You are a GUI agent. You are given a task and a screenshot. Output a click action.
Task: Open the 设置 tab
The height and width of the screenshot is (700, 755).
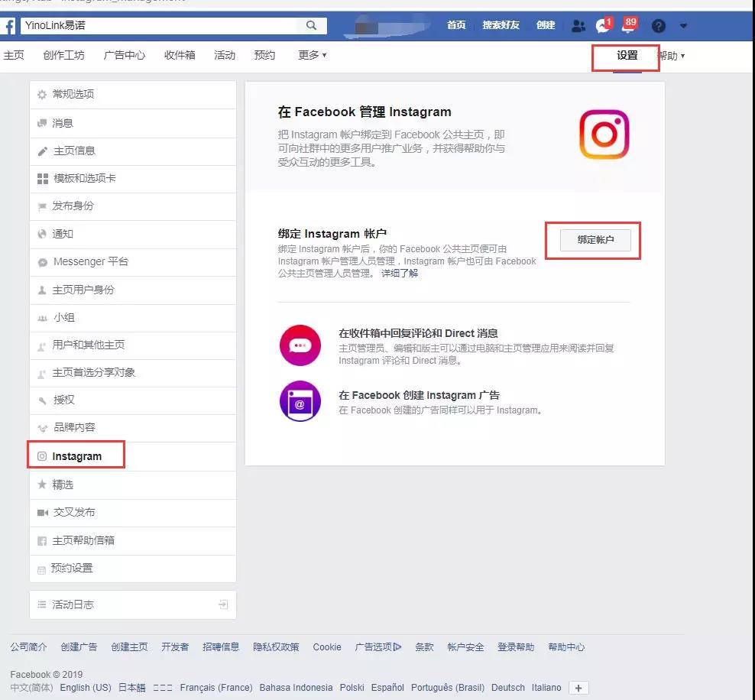pos(627,55)
